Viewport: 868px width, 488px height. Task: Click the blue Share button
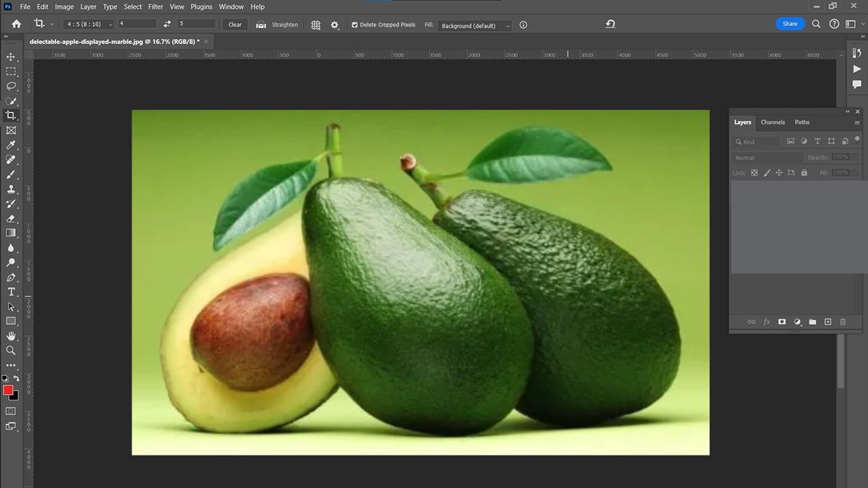tap(790, 24)
